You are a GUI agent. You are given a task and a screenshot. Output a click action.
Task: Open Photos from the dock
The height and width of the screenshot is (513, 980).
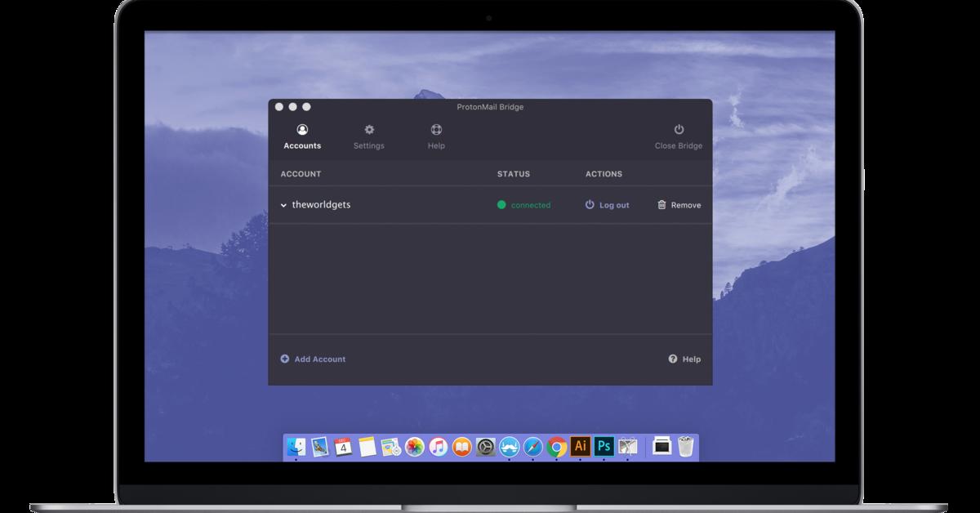415,447
